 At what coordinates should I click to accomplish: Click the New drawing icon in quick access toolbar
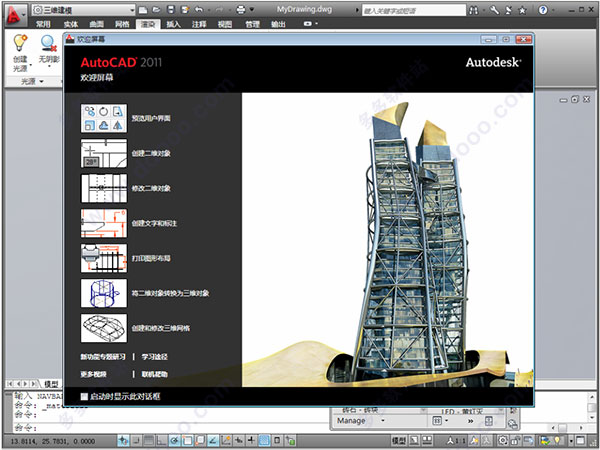pyautogui.click(x=143, y=10)
